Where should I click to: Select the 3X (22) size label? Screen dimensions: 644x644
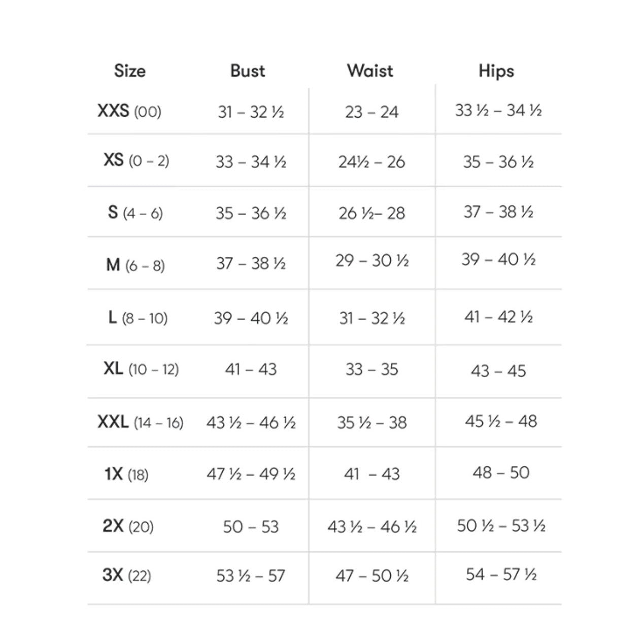[127, 575]
